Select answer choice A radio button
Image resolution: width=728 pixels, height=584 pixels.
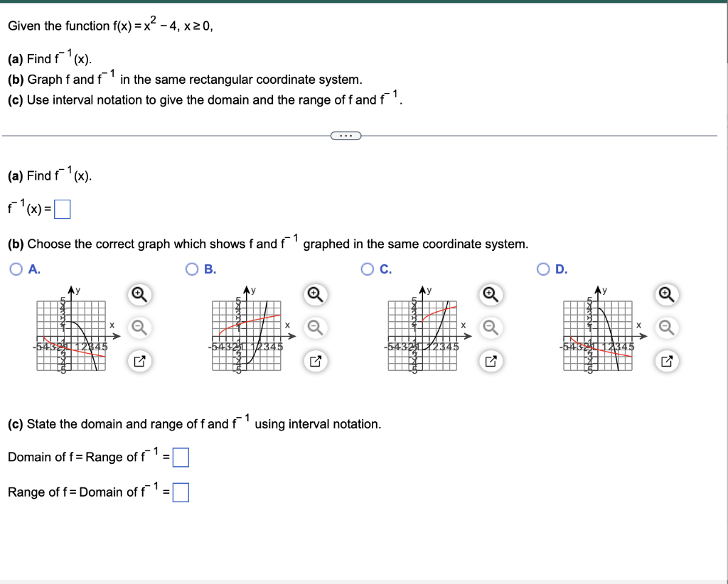(16, 269)
